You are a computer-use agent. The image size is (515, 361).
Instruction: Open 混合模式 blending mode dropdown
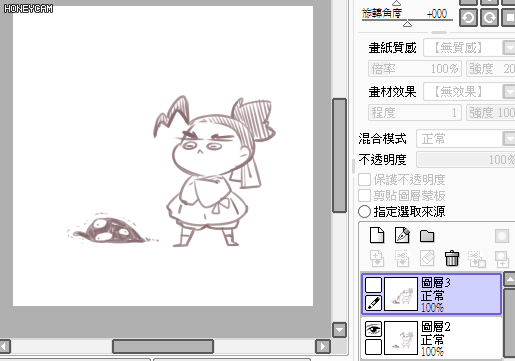pos(466,138)
